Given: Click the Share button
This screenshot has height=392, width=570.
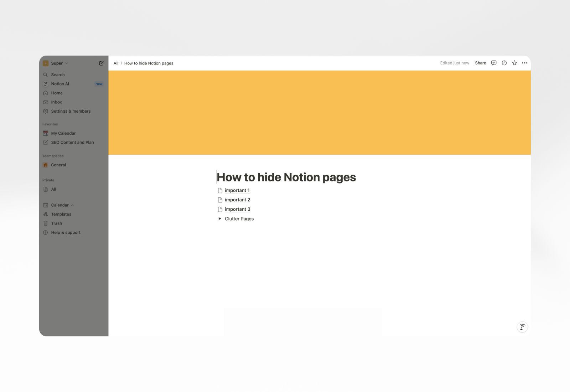Looking at the screenshot, I should click(x=480, y=63).
